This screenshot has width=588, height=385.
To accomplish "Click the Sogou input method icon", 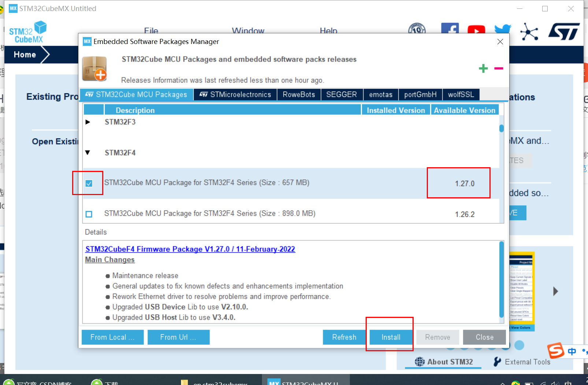I will point(556,351).
